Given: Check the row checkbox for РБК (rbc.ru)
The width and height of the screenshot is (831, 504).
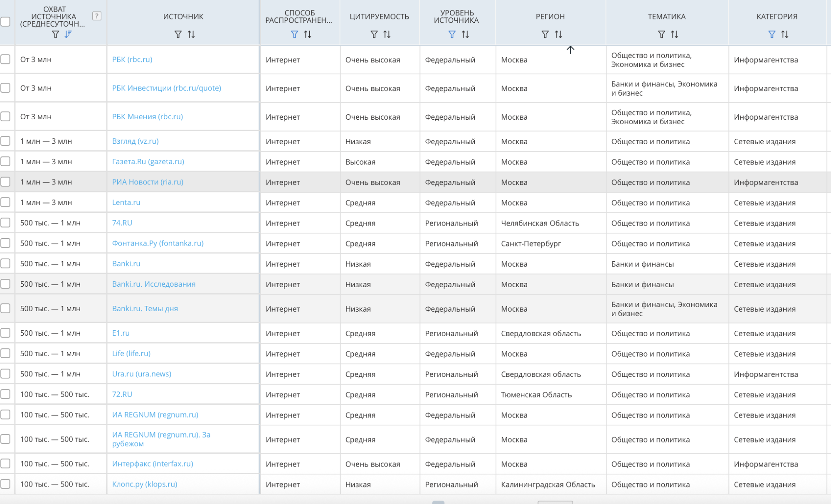Looking at the screenshot, I should tap(5, 59).
